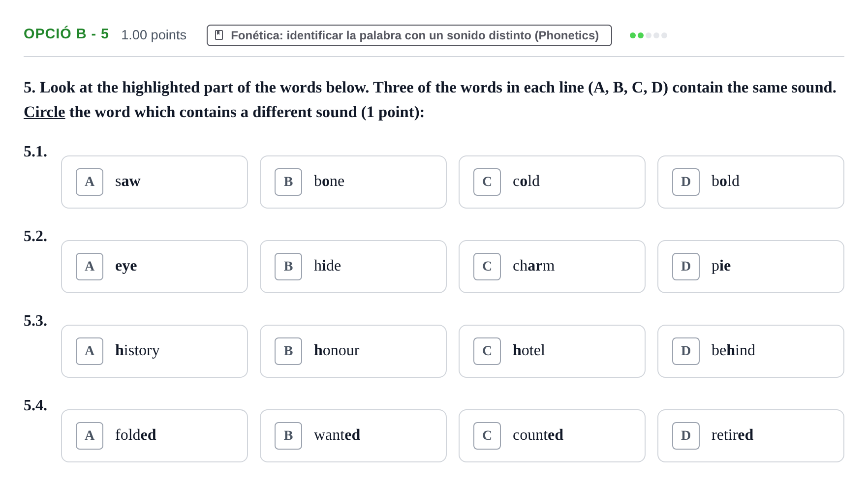This screenshot has height=487, width=868.
Task: Select option A 'folded' in question 5.4
Action: coord(155,436)
